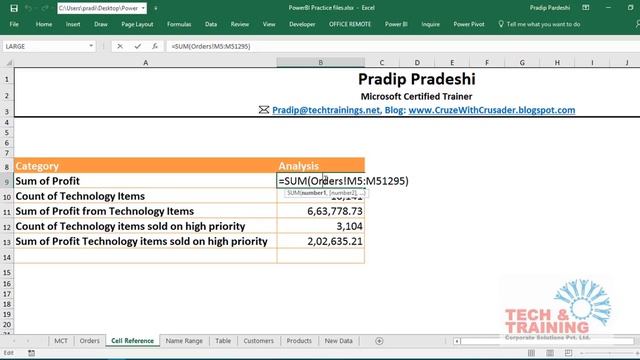Select column C header

382,62
